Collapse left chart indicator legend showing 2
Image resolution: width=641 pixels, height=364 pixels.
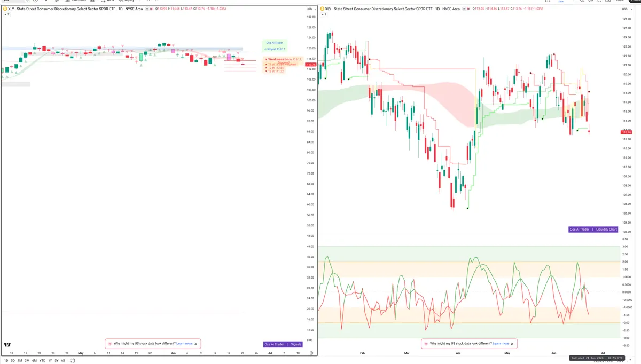pos(6,14)
